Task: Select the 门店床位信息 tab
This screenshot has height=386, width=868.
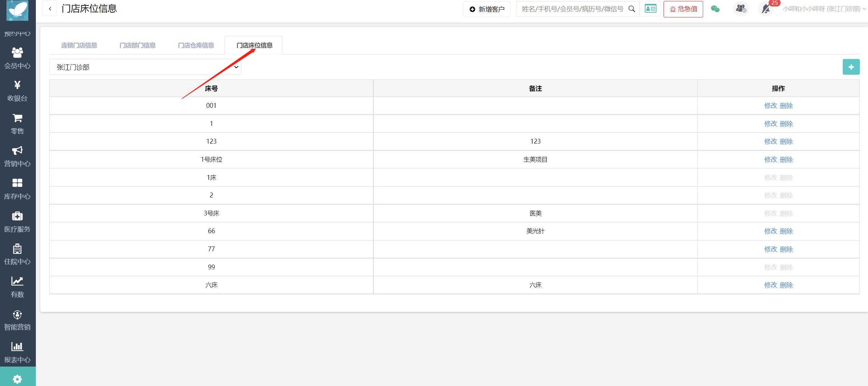Action: (254, 45)
